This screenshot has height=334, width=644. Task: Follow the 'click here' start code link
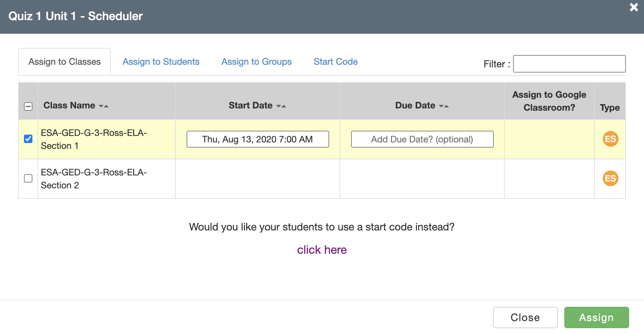tap(322, 250)
